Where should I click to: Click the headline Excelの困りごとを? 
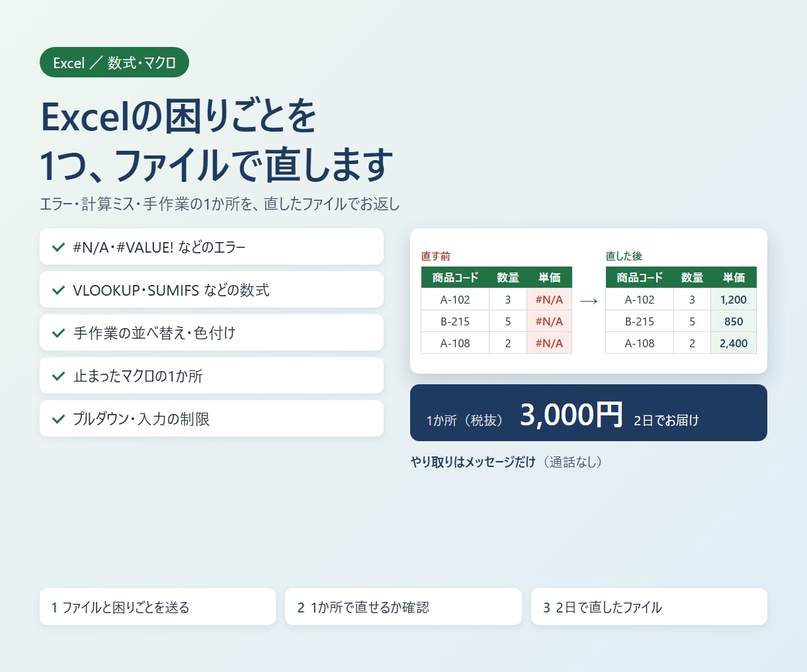pos(179,117)
